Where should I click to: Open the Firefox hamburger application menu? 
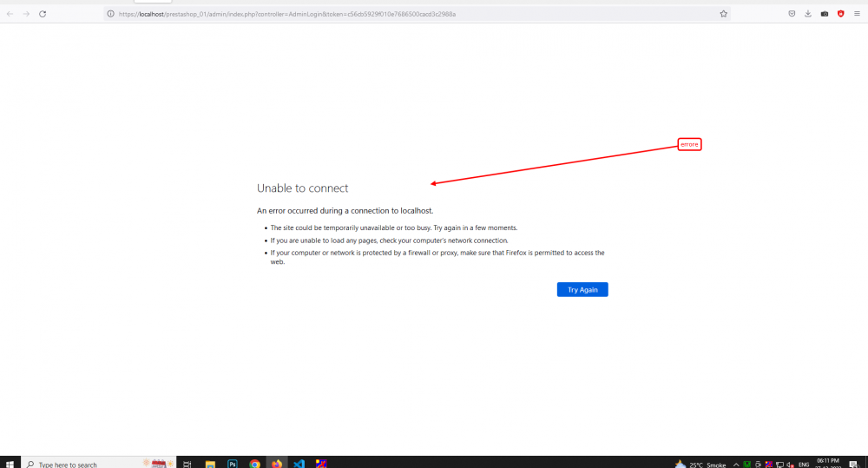857,14
